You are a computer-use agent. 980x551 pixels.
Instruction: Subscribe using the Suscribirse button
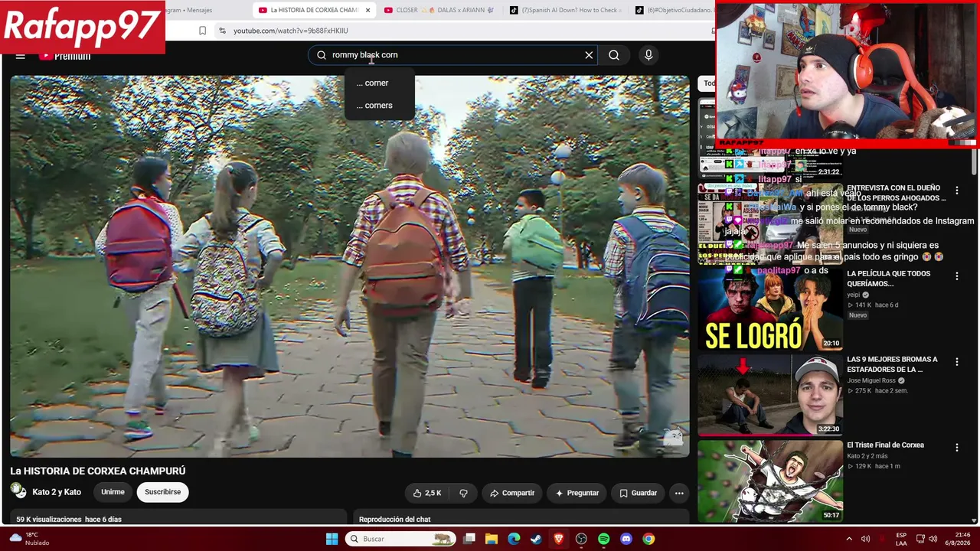coord(163,492)
